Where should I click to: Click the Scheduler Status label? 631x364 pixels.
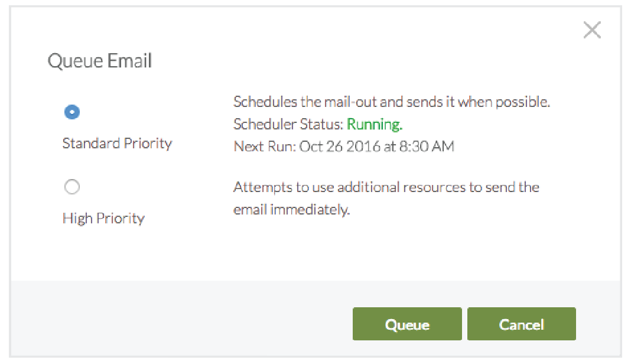(x=288, y=125)
